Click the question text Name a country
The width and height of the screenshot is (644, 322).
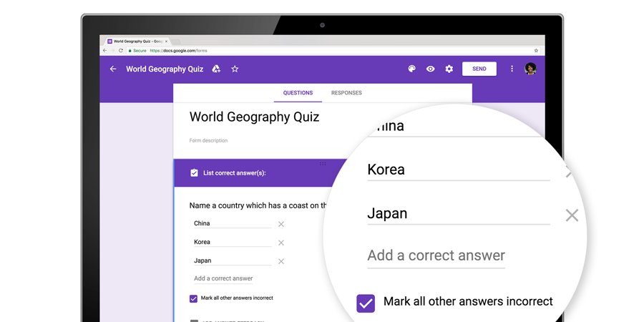[x=258, y=205]
